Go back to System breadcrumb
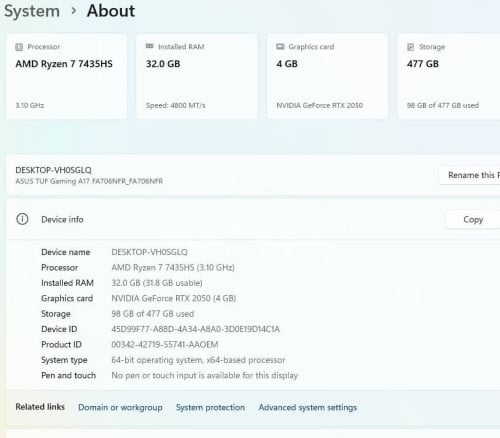The image size is (500, 438). (32, 11)
